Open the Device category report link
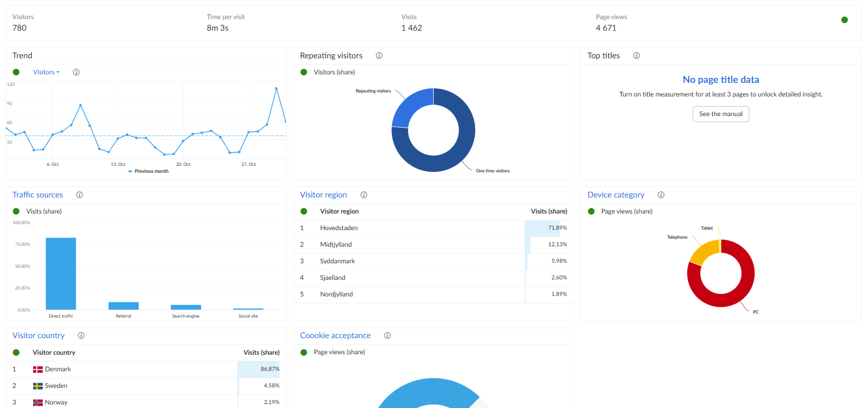Viewport: 868px width, 408px height. 616,195
